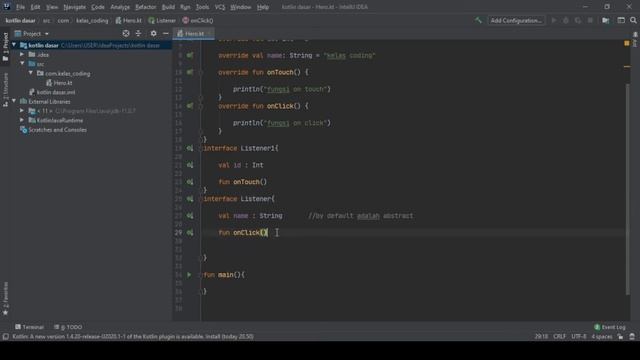Click the yellow warning indicator atop the scrollbar
Viewport: 640px width, 360px height.
[627, 43]
